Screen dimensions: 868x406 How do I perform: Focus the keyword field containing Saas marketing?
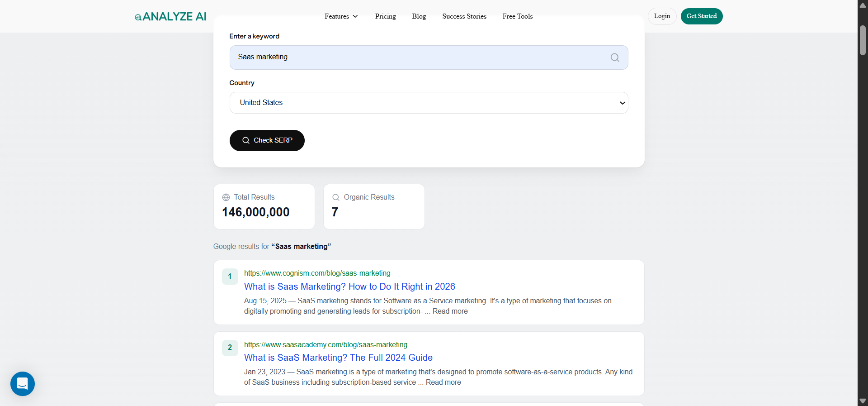pyautogui.click(x=429, y=57)
